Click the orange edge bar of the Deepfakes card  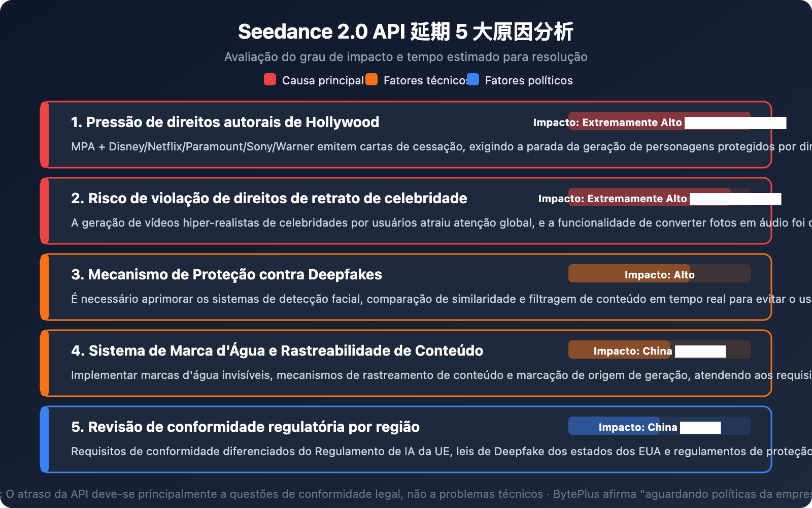point(45,287)
